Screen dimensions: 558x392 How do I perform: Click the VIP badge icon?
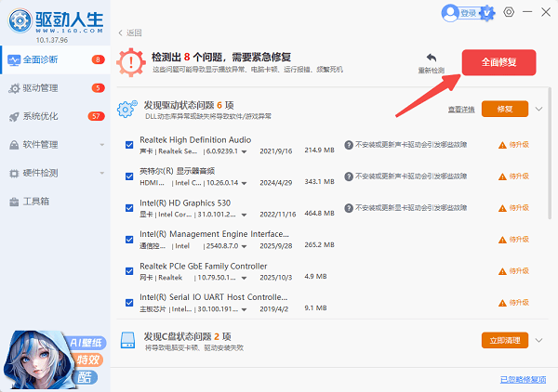[x=486, y=14]
